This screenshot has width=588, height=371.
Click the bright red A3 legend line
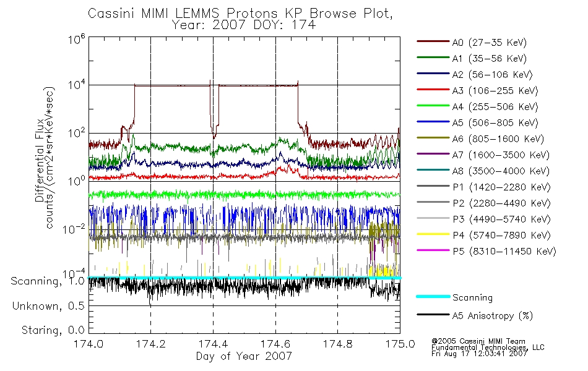pyautogui.click(x=433, y=90)
